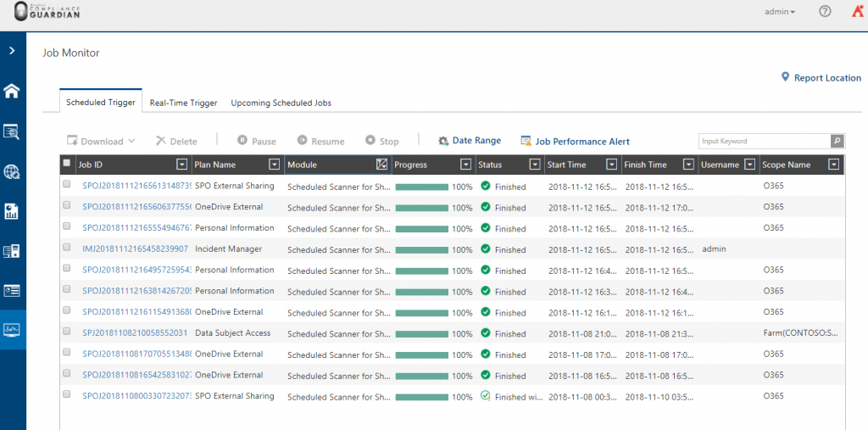The height and width of the screenshot is (430, 868).
Task: Check the box for SPOJ2018111216381426720 row
Action: click(x=67, y=289)
